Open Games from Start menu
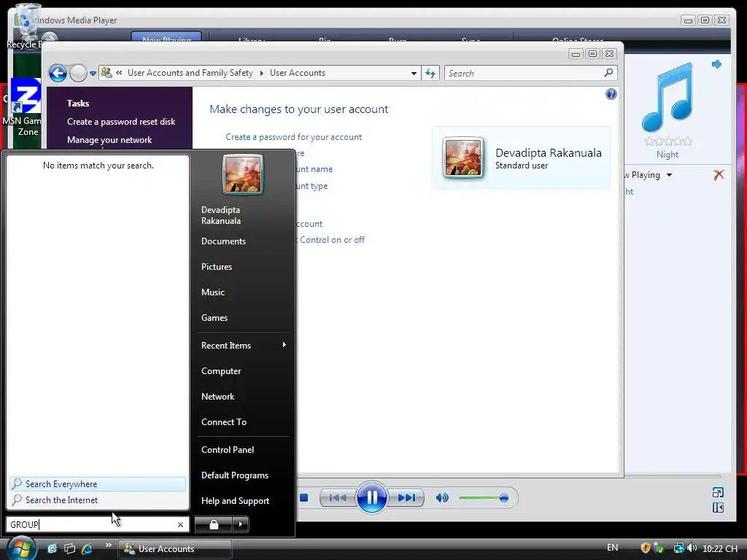The height and width of the screenshot is (560, 747). point(214,318)
